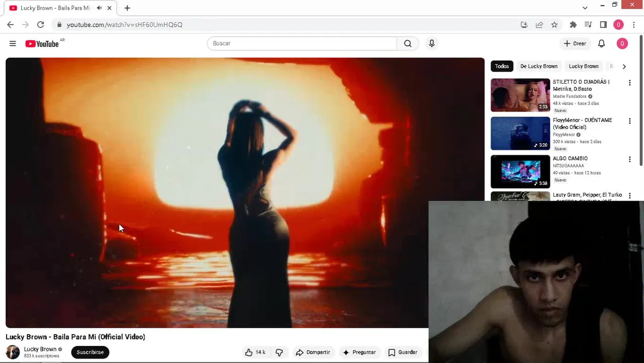Go back with the browser back arrow
The height and width of the screenshot is (363, 644).
coord(10,24)
